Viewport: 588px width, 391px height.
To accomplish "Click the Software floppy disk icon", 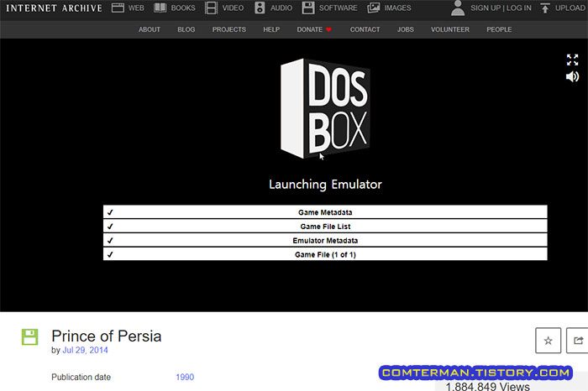I will [308, 8].
